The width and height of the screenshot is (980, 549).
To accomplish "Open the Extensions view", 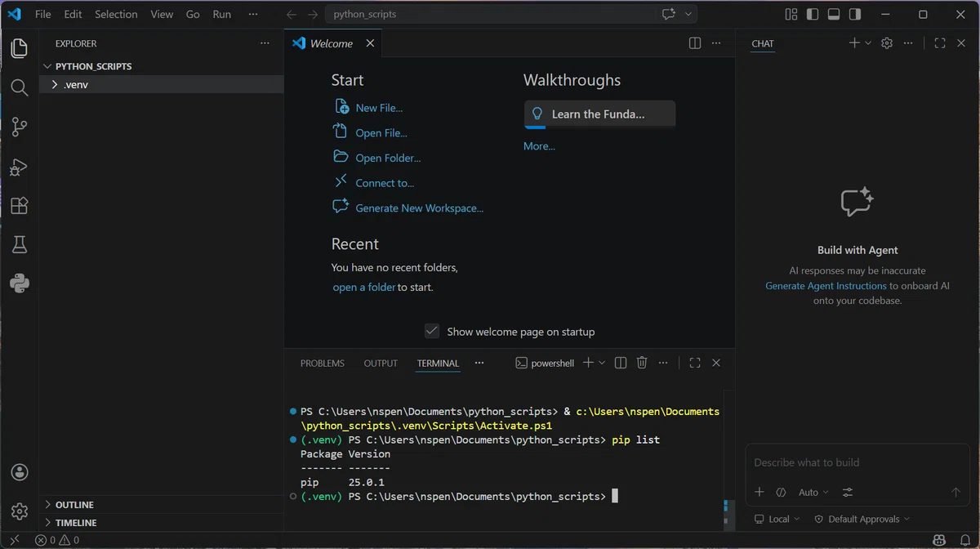I will coord(20,206).
